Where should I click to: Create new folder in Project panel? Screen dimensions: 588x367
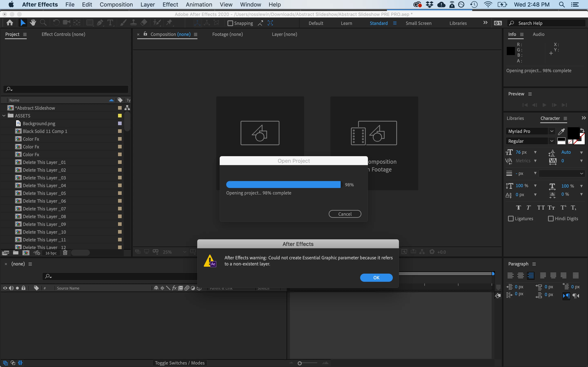16,253
